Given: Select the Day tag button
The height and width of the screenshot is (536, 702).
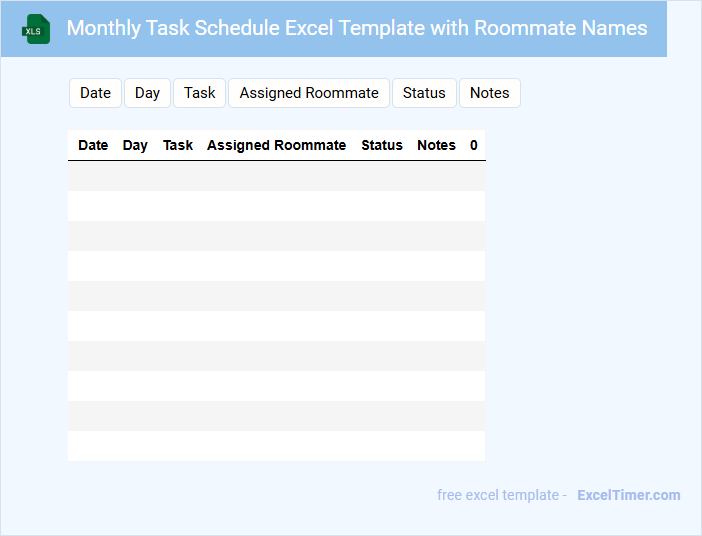Looking at the screenshot, I should tap(147, 93).
